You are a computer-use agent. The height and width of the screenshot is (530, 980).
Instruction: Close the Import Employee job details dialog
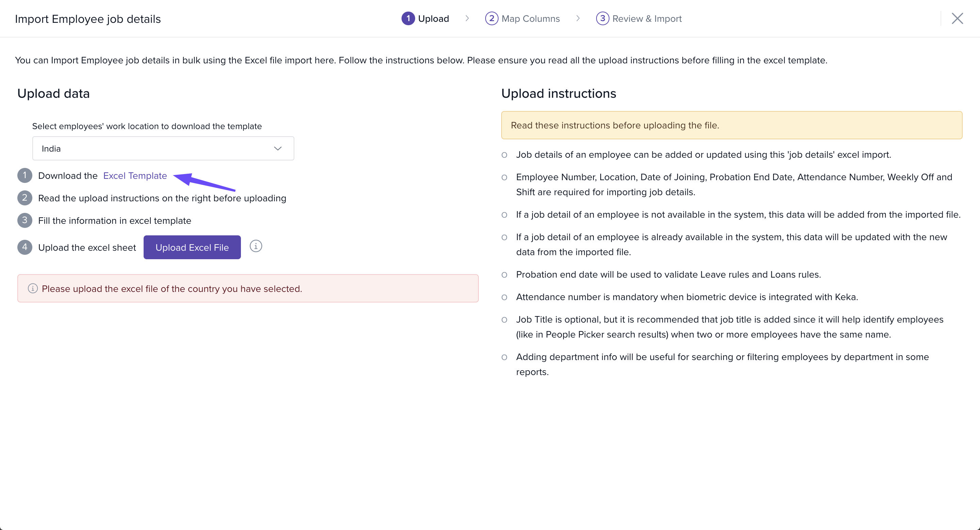tap(957, 18)
